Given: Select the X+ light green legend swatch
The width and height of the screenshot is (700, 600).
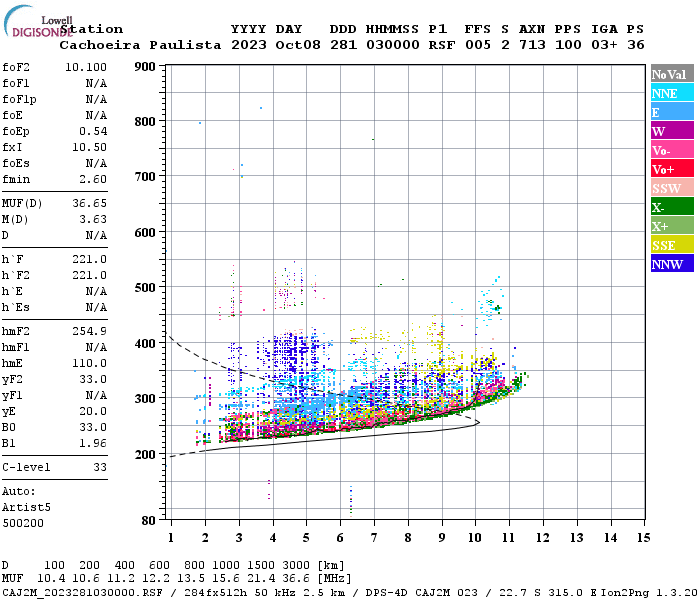Looking at the screenshot, I should (672, 226).
